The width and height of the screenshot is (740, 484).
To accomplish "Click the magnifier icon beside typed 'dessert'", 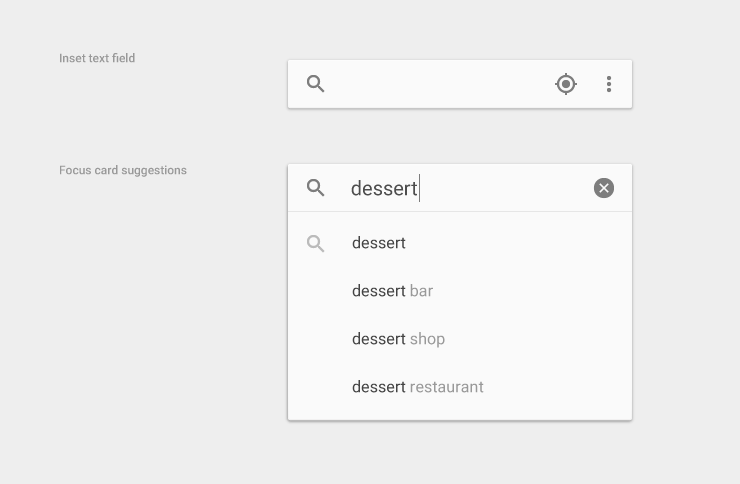I will 316,188.
